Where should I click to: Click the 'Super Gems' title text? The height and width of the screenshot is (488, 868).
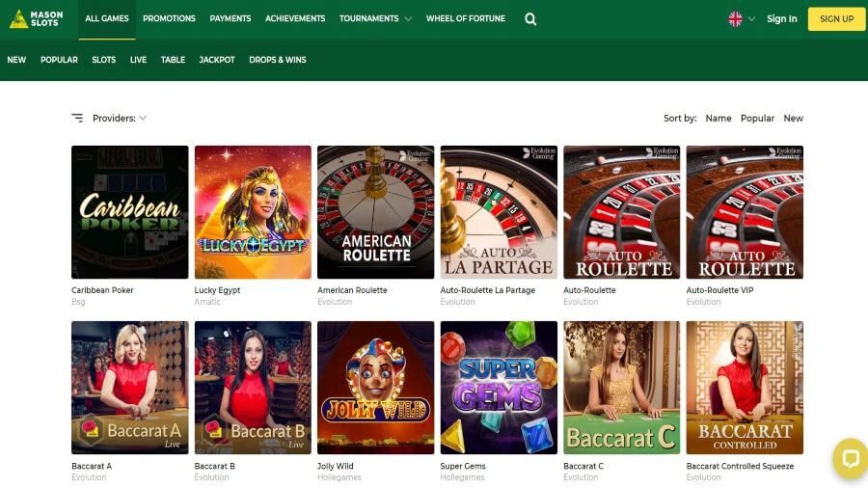coord(463,466)
